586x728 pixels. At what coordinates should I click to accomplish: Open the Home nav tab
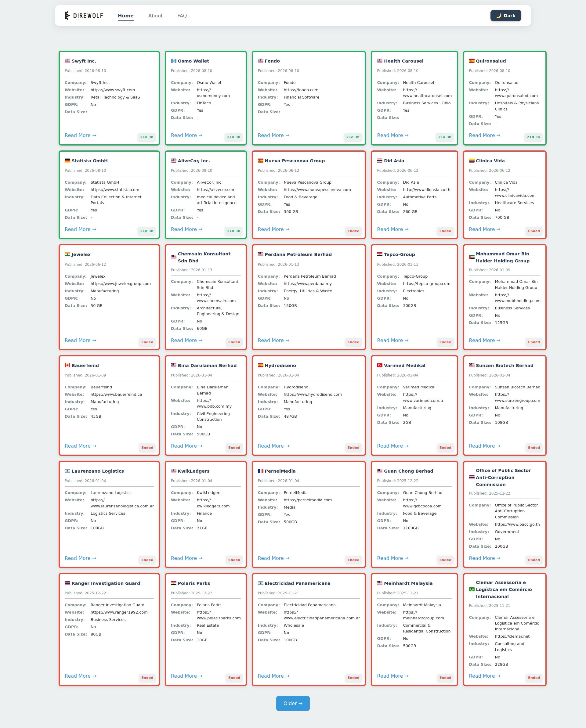(126, 16)
